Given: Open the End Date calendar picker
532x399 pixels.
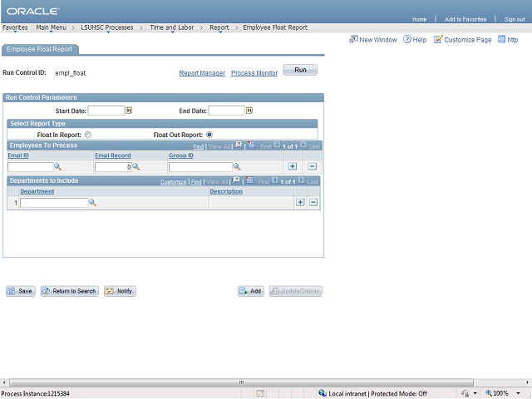Looking at the screenshot, I should [249, 111].
